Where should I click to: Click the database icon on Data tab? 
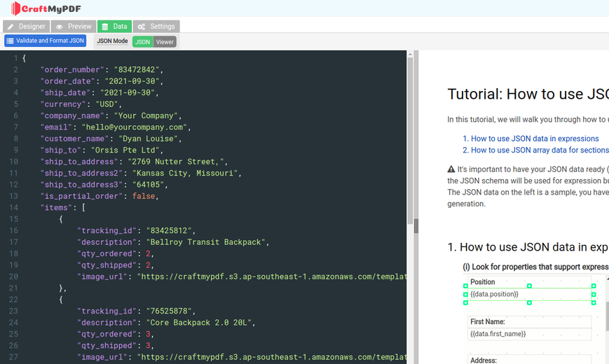coord(105,27)
